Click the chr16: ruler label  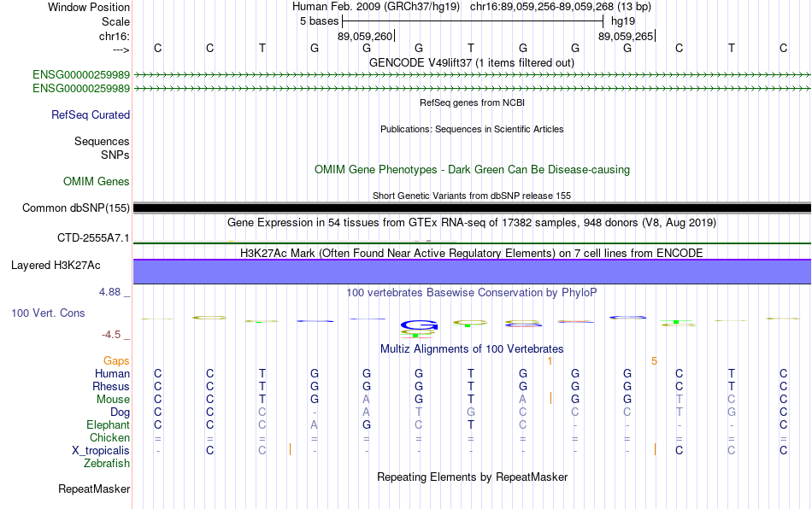pyautogui.click(x=114, y=36)
